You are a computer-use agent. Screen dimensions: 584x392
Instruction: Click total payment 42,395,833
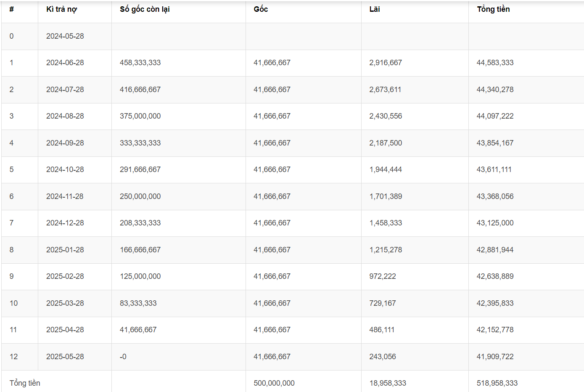[x=495, y=303]
